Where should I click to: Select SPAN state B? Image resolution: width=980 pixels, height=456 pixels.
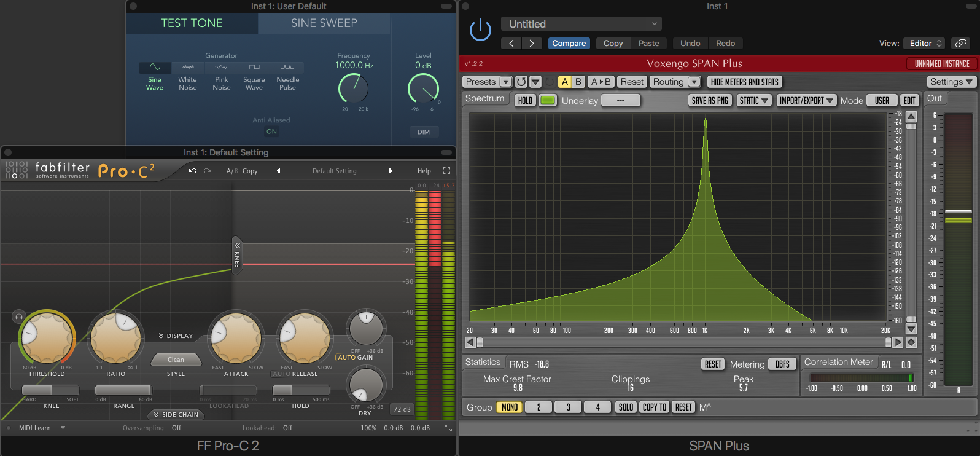[x=578, y=82]
